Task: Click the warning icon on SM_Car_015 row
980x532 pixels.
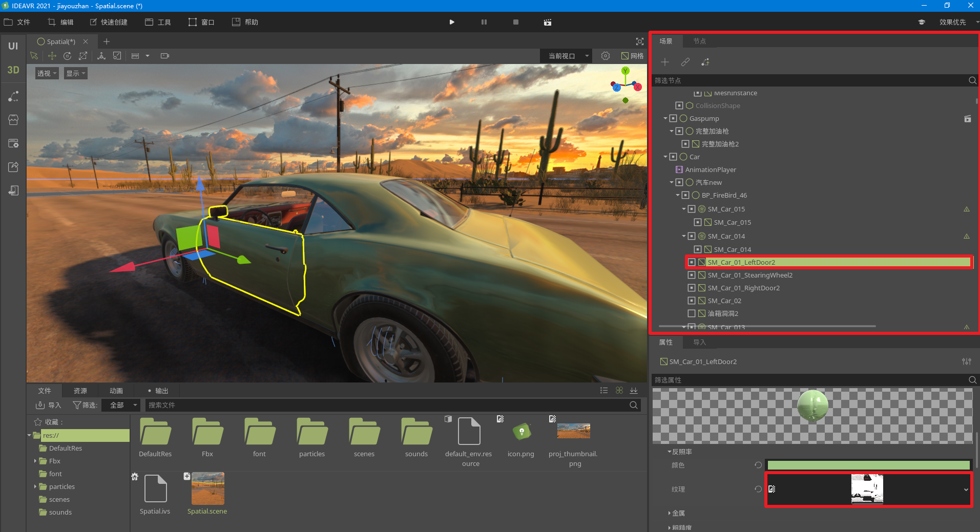Action: click(x=967, y=209)
